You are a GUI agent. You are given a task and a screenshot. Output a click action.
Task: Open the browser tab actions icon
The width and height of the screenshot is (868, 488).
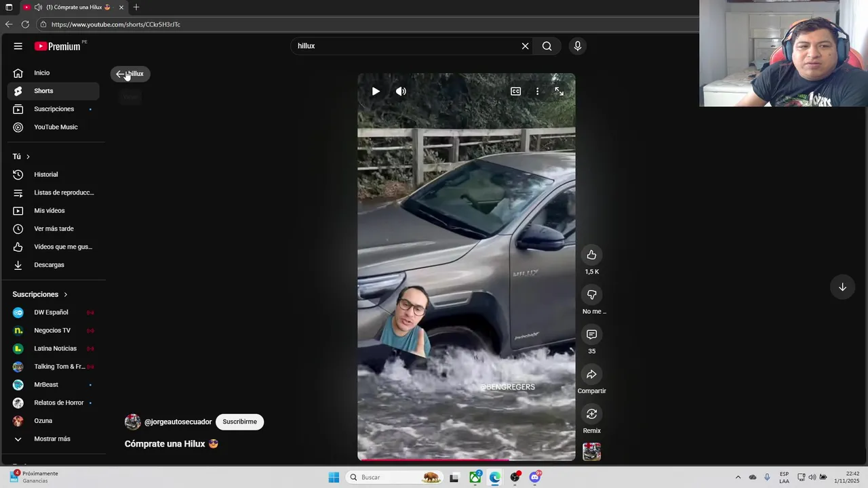(9, 7)
